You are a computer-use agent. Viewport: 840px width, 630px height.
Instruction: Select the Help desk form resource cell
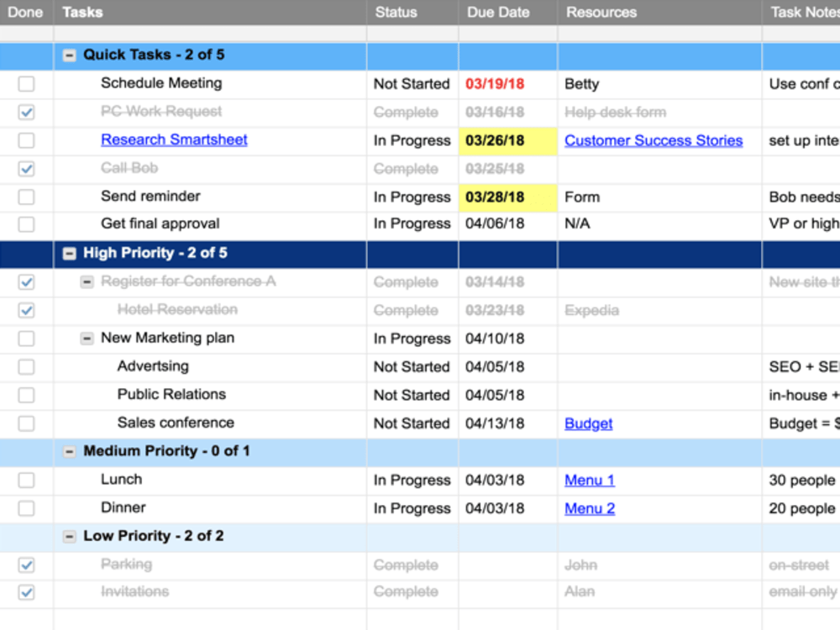point(659,113)
